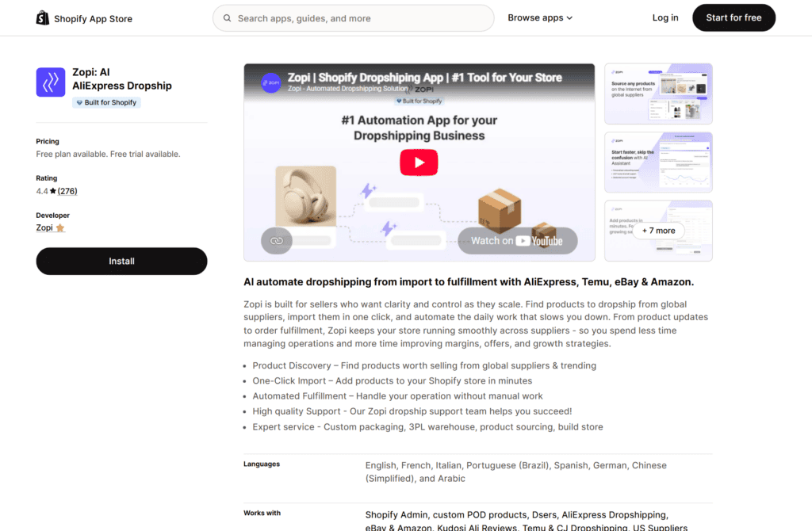Screen dimensions: 812x531
Task: Click the 'Shopify Admin, custom POD products' text
Action: pyautogui.click(x=527, y=521)
